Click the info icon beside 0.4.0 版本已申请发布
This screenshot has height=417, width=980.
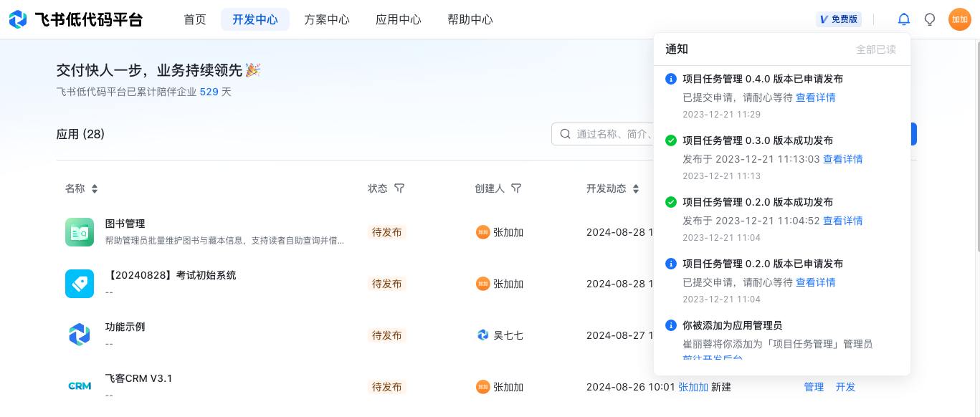[671, 79]
